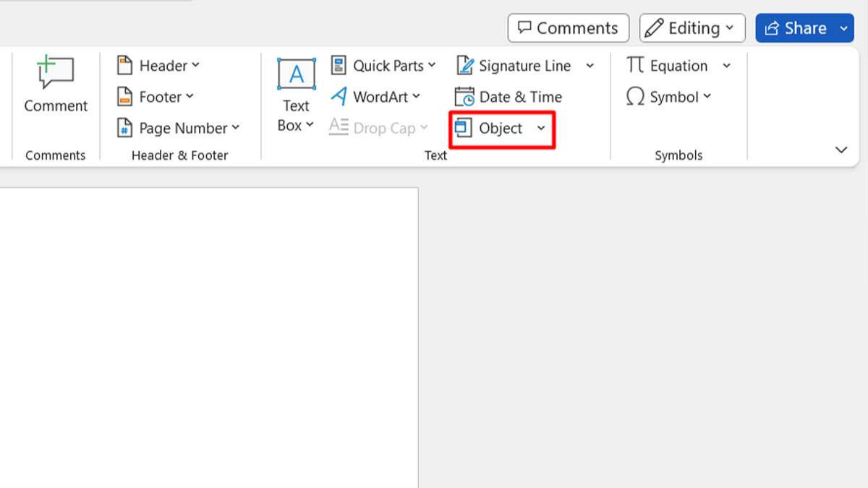Expand the Object dropdown arrow

coord(541,128)
